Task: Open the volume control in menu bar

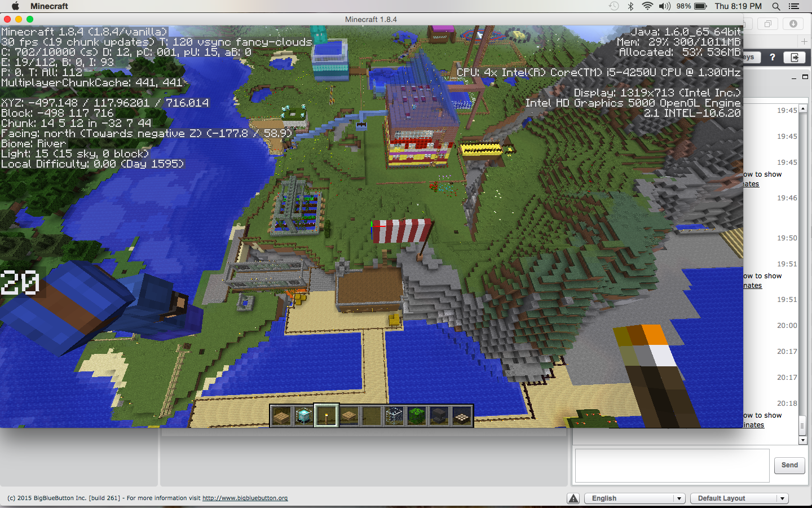Action: click(665, 6)
